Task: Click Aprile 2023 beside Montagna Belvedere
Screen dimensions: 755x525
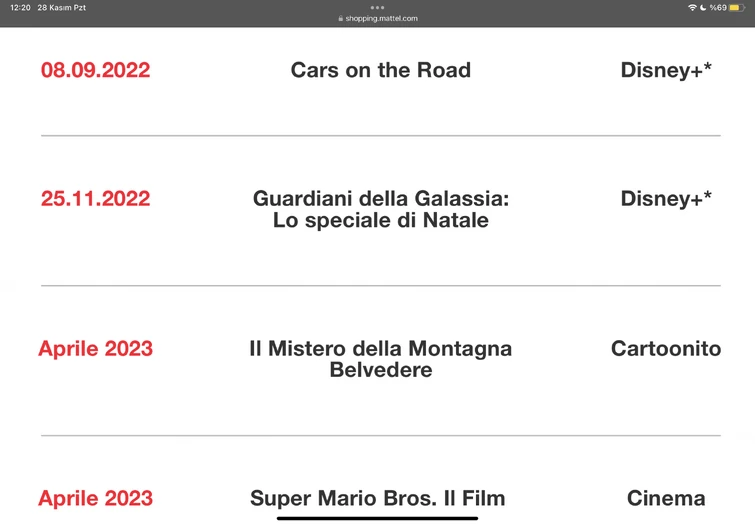Action: [95, 348]
